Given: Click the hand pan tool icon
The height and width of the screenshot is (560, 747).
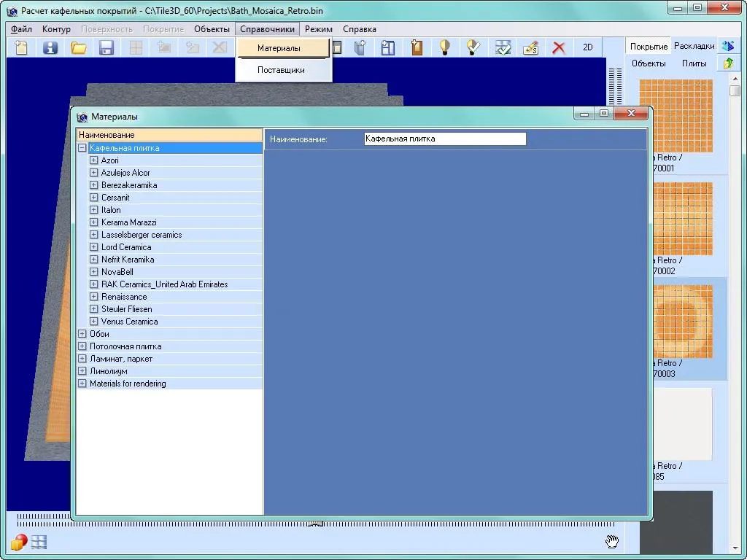Looking at the screenshot, I should pyautogui.click(x=612, y=541).
